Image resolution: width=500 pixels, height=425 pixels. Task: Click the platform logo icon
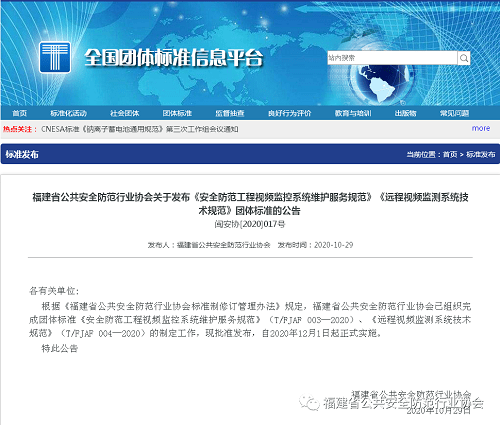(55, 57)
